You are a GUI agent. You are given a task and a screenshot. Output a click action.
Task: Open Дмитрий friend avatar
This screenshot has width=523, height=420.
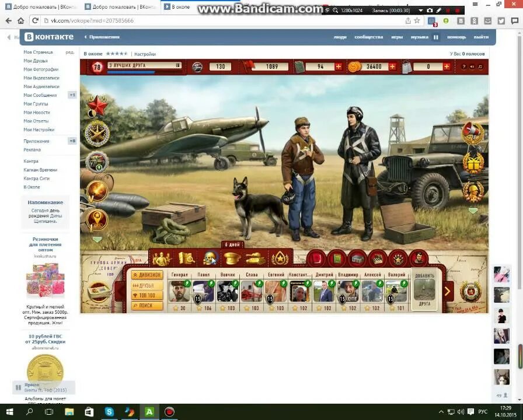pos(323,291)
